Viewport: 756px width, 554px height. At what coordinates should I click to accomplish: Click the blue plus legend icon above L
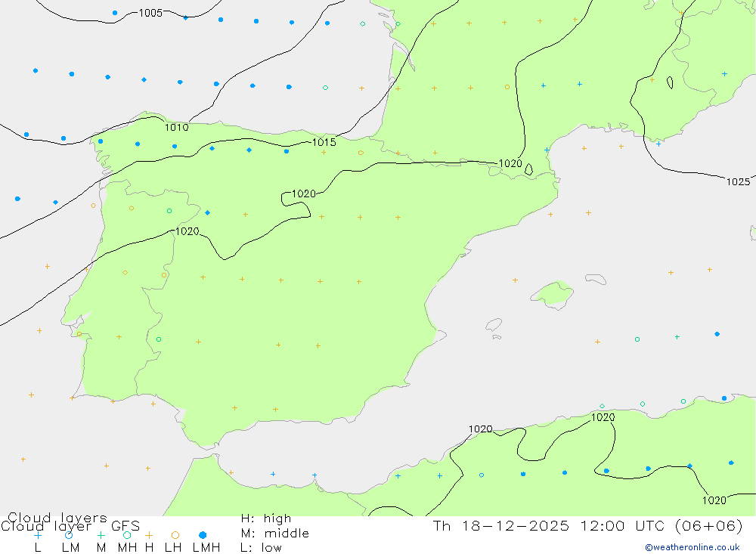pos(38,535)
